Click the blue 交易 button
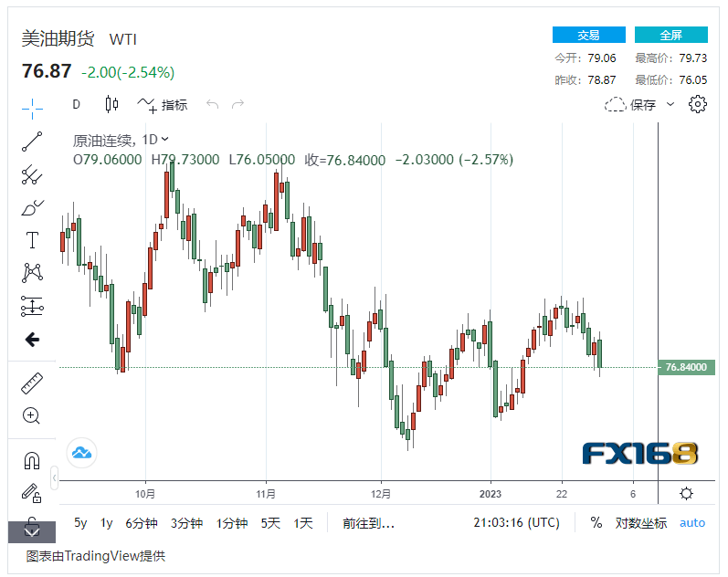The image size is (728, 577). (x=588, y=35)
